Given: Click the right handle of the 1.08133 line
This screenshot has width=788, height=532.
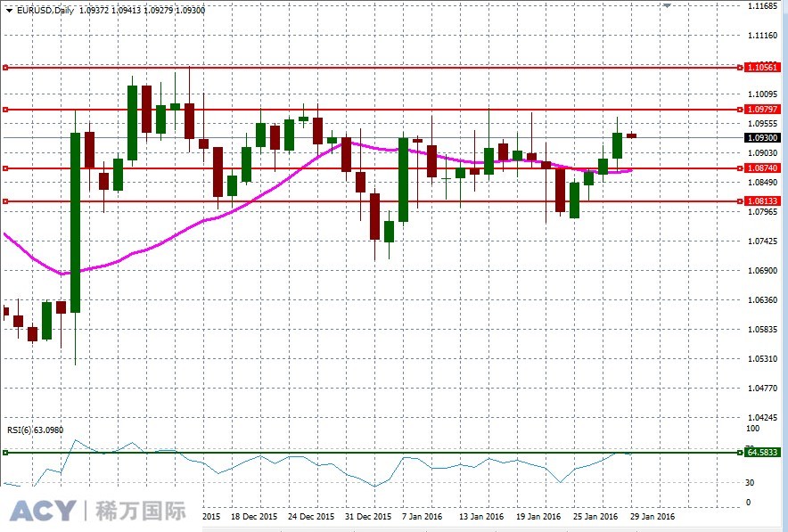Looking at the screenshot, I should click(x=740, y=201).
